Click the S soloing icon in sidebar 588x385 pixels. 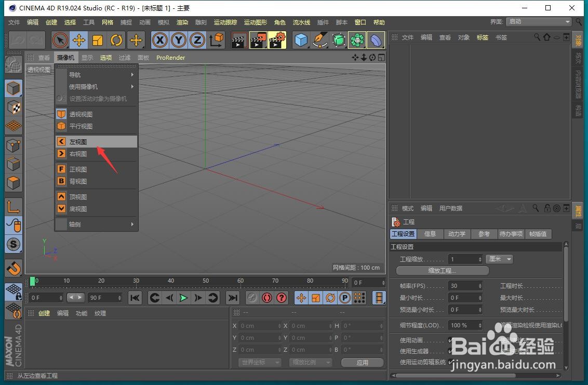click(14, 244)
